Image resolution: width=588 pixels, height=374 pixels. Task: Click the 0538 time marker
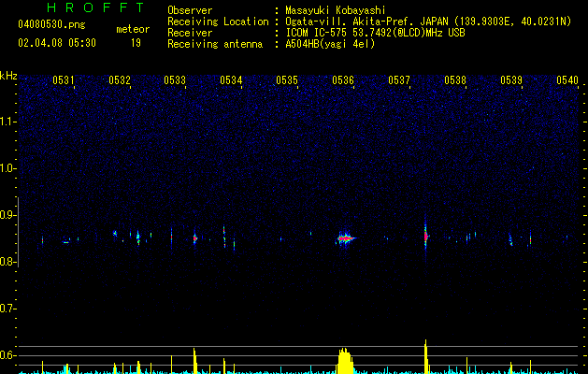coord(455,79)
